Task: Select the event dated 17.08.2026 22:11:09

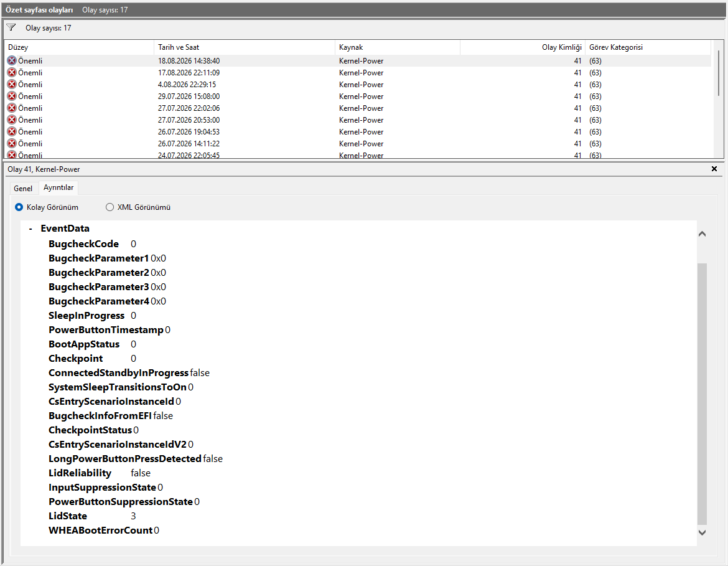Action: tap(358, 72)
